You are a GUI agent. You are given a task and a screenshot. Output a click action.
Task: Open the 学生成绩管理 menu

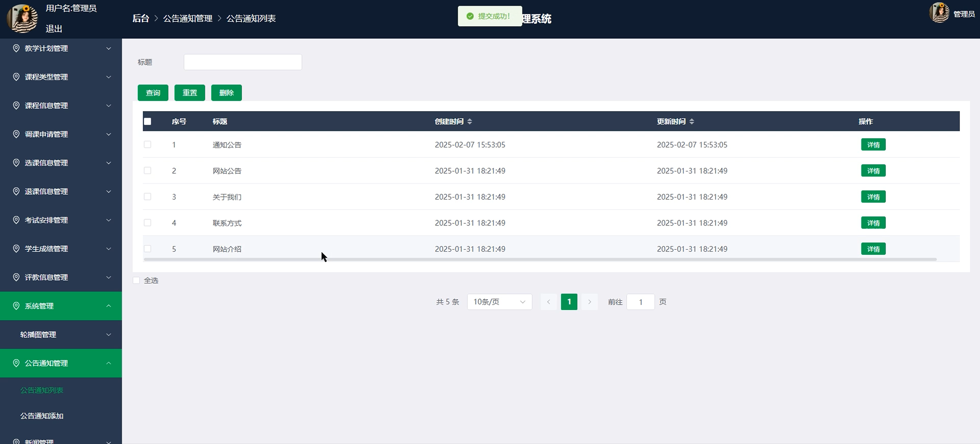(61, 249)
